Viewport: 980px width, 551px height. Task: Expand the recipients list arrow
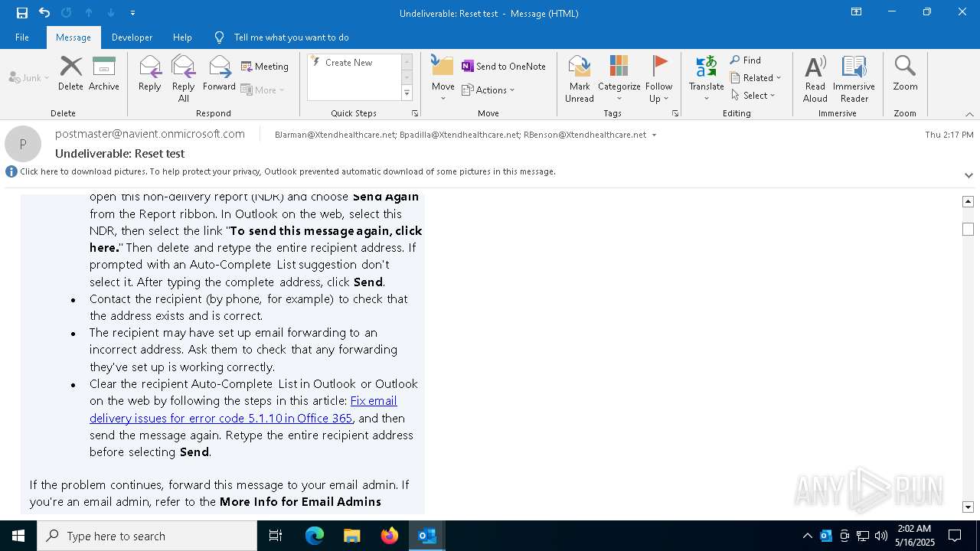654,135
